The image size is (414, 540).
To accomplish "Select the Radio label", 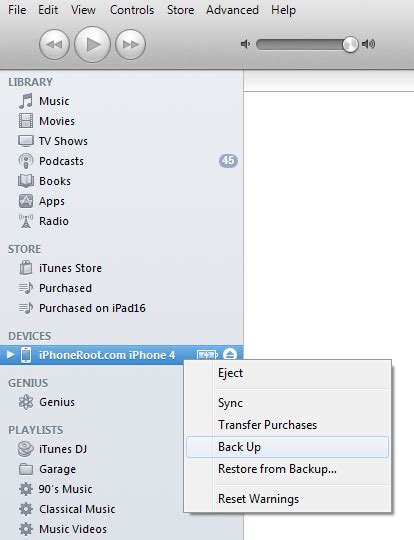I will 54,221.
